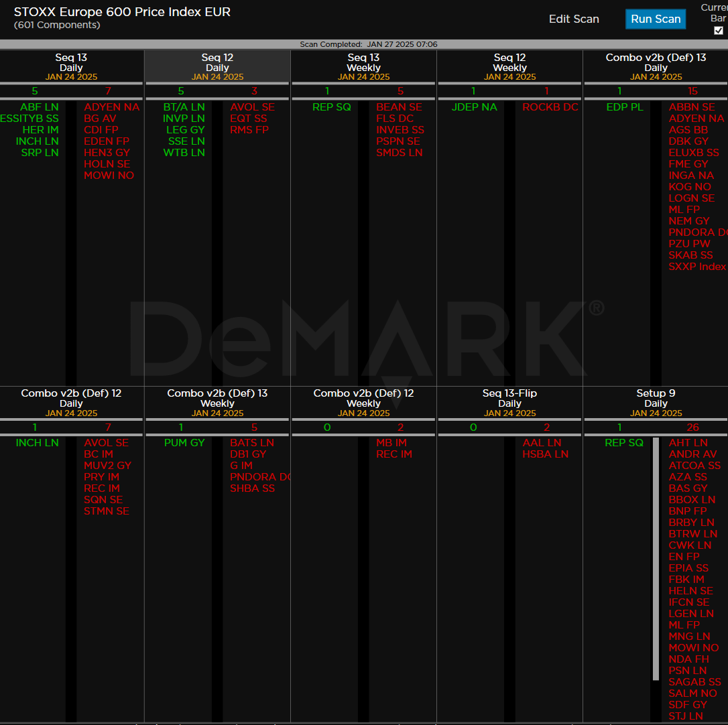Select Combo v2b (Def) 13 Daily header
This screenshot has width=728, height=725.
click(656, 67)
